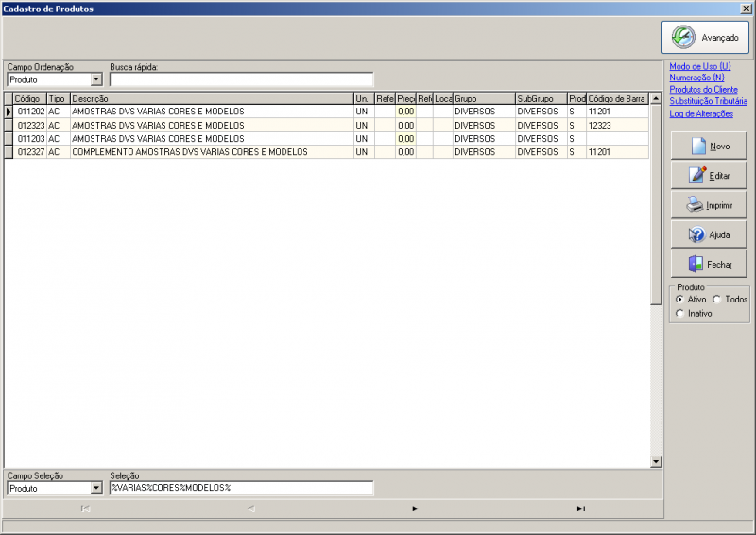Select the Todos radio button
756x535 pixels.
pyautogui.click(x=717, y=299)
